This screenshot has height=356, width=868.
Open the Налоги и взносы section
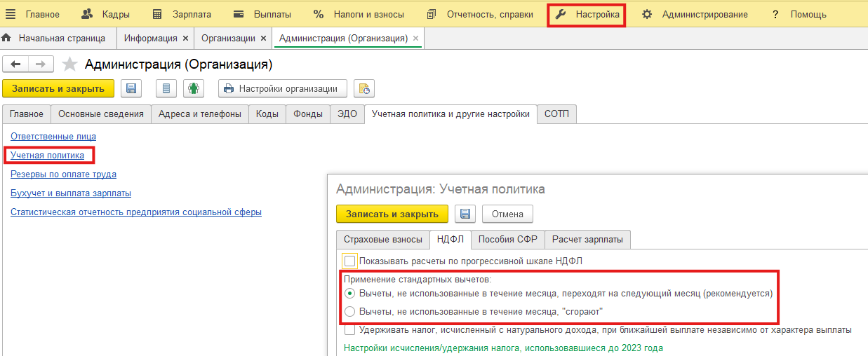pyautogui.click(x=359, y=14)
